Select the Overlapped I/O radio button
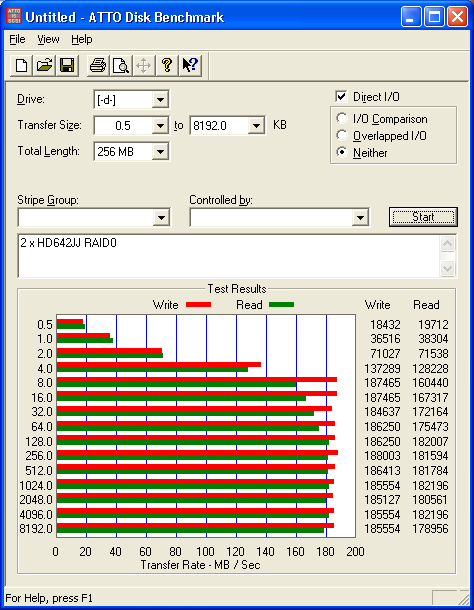This screenshot has width=474, height=610. 342,135
